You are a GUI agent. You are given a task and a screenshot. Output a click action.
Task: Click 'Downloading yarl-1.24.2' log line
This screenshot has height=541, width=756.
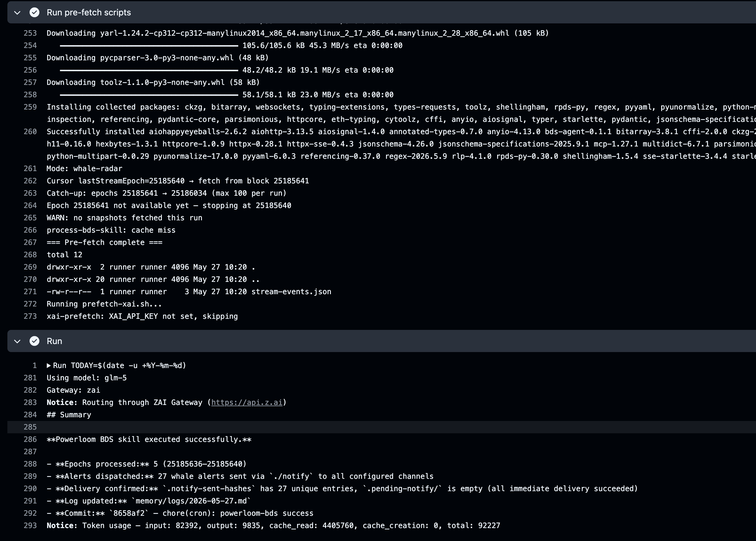[x=298, y=33]
